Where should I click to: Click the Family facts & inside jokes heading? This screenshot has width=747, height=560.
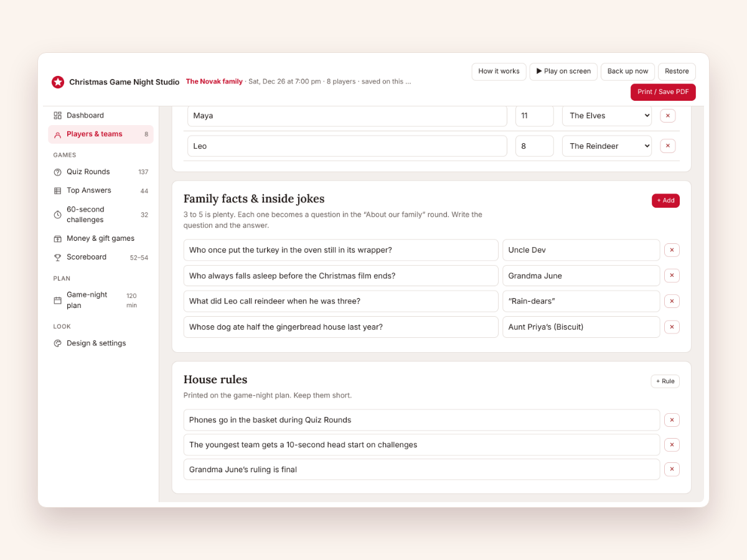pyautogui.click(x=254, y=199)
